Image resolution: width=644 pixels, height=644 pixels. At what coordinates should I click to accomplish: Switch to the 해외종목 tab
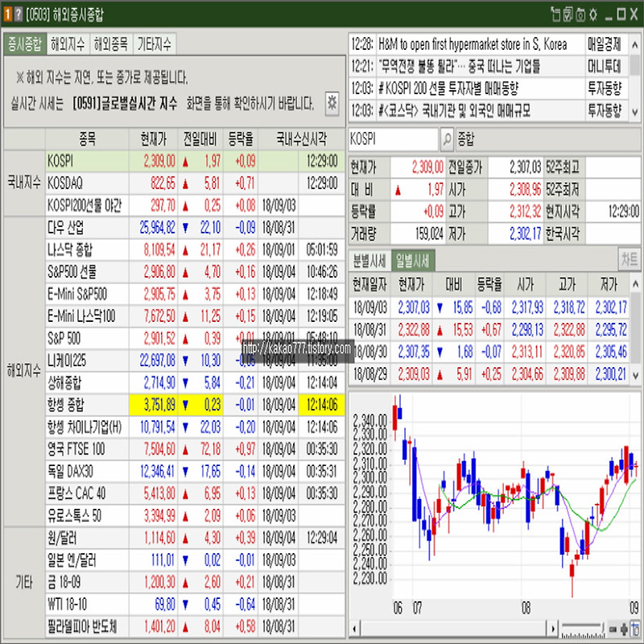coord(111,44)
